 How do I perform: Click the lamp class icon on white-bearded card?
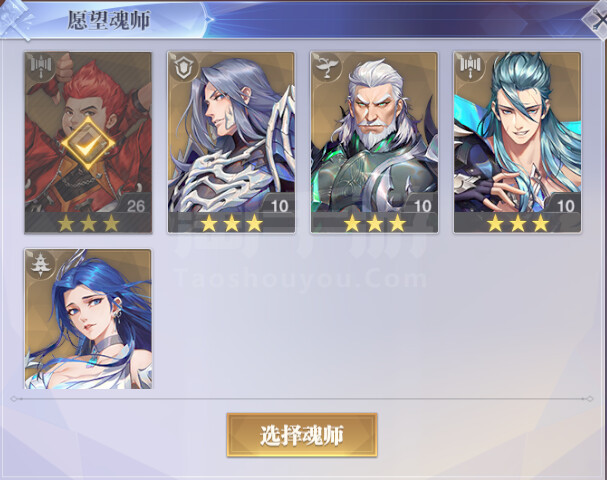(326, 67)
